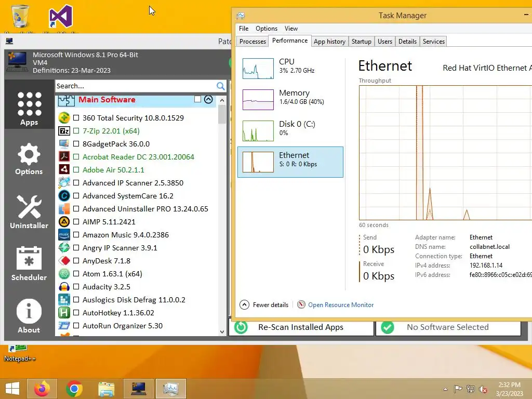The height and width of the screenshot is (399, 532).
Task: Click app list scrollbar down arrow
Action: pyautogui.click(x=222, y=331)
